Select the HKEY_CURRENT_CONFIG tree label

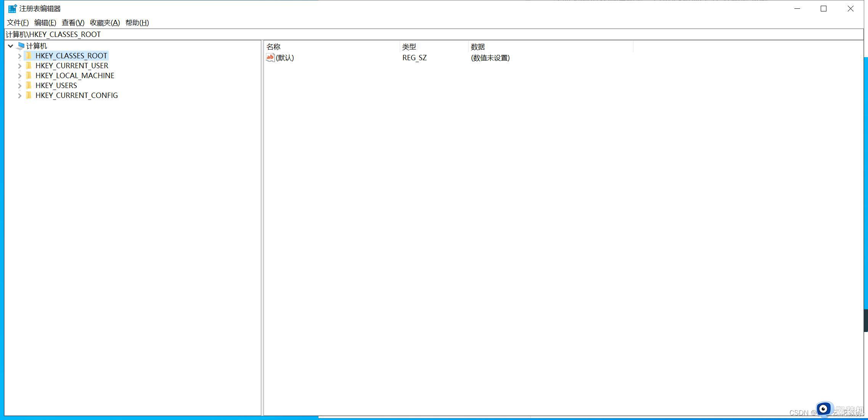[x=77, y=96]
